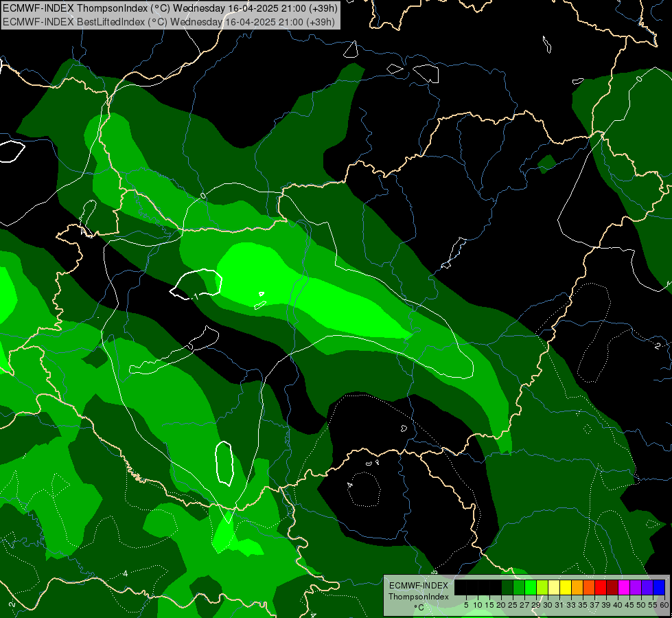Select the dark green 20–25 legend swatch
Viewport: 672px width, 618px height.
coord(507,587)
